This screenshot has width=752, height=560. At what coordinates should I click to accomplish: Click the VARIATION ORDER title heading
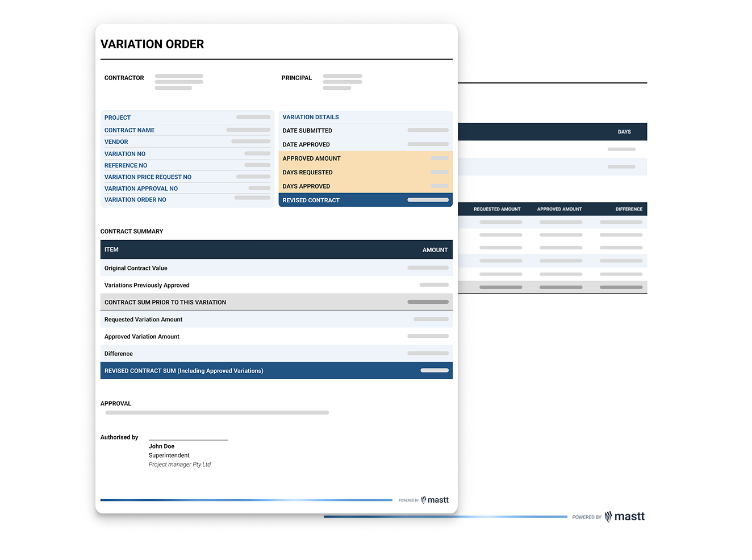pyautogui.click(x=152, y=44)
